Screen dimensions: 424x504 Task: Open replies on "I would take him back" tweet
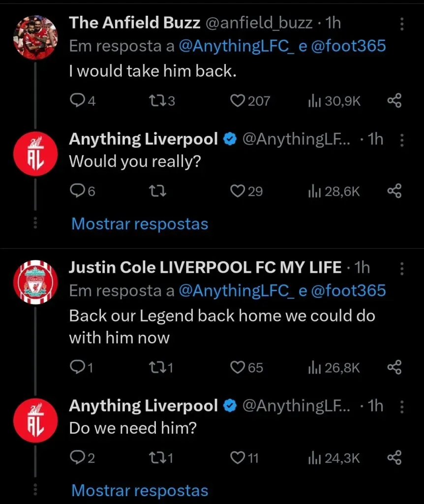pyautogui.click(x=79, y=100)
